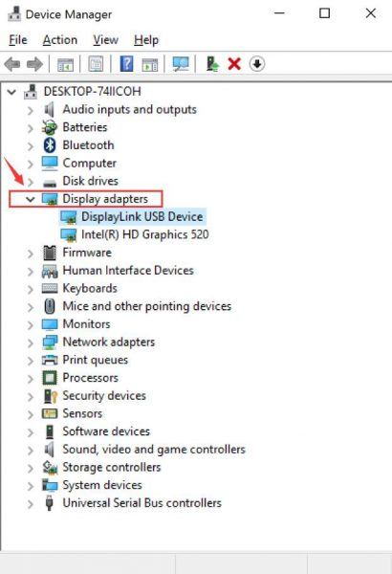Click the red X Uninstall device icon
Viewport: 392px width, 574px height.
pyautogui.click(x=234, y=64)
